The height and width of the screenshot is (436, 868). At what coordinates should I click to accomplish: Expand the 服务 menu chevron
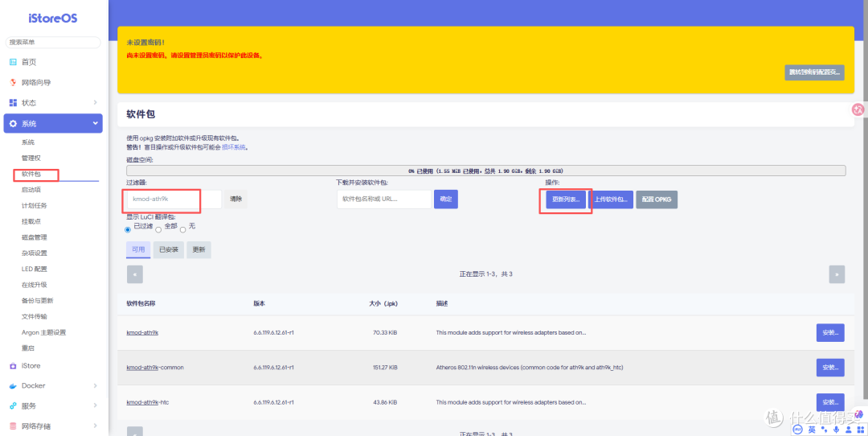tap(95, 405)
